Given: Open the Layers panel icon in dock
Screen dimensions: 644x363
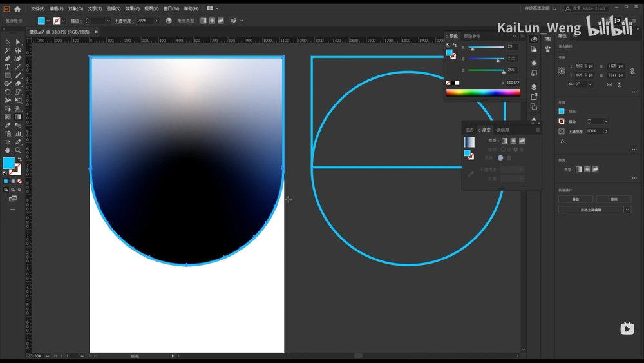Looking at the screenshot, I should click(534, 87).
